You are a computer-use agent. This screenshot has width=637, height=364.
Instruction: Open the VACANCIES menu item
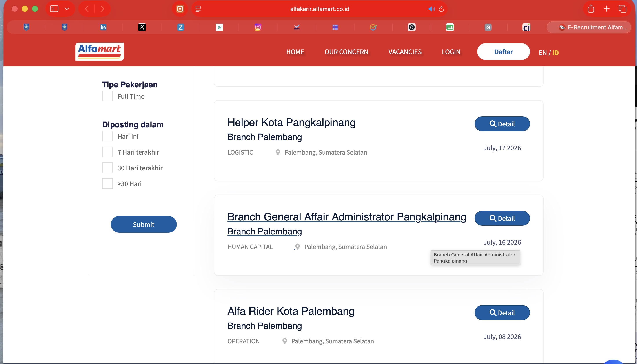405,52
